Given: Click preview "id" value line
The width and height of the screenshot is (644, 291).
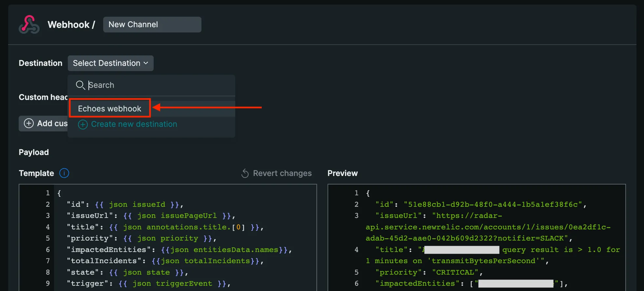Looking at the screenshot, I should (x=481, y=204).
